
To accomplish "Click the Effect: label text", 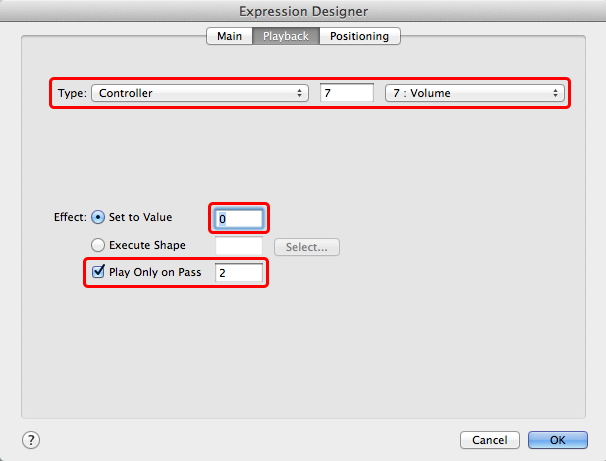I will [70, 217].
